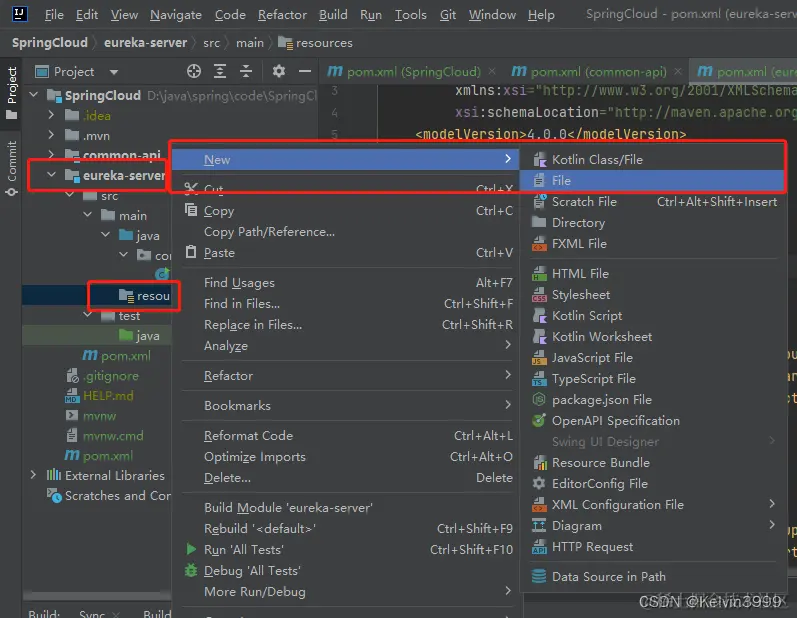Expand the More Run/Debug submenu

[345, 592]
